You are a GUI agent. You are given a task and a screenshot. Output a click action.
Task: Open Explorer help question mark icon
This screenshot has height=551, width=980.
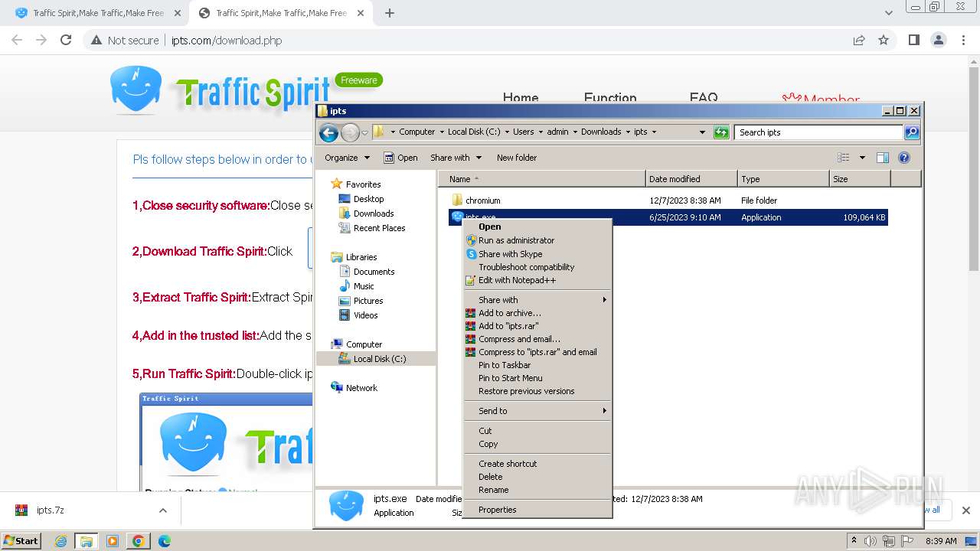pyautogui.click(x=903, y=158)
